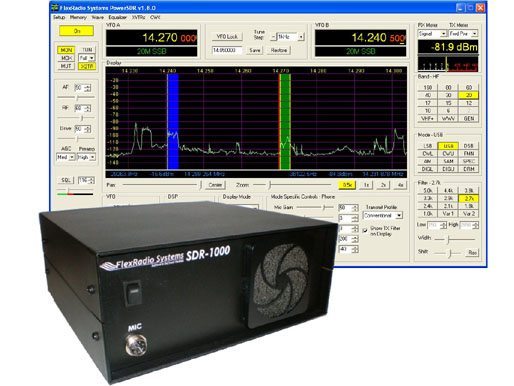The image size is (514, 386).
Task: Open the Setup menu
Action: tap(59, 17)
